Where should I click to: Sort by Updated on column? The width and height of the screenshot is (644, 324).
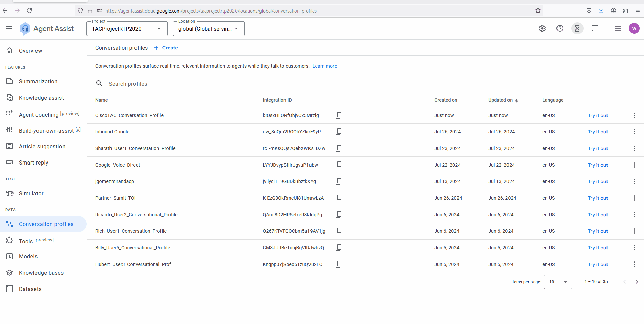pyautogui.click(x=503, y=100)
